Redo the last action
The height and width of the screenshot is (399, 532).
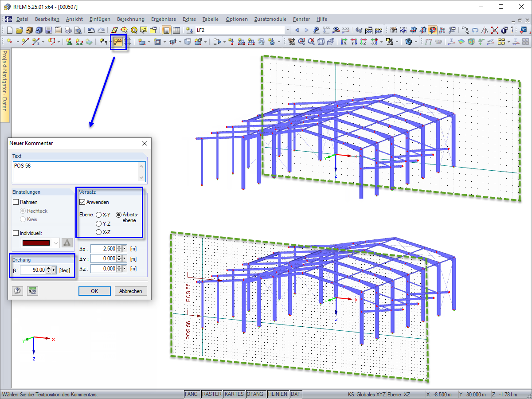point(101,30)
